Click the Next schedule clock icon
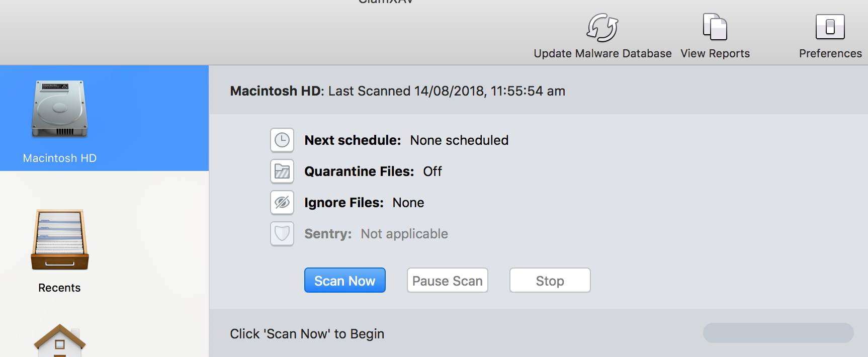 point(282,140)
